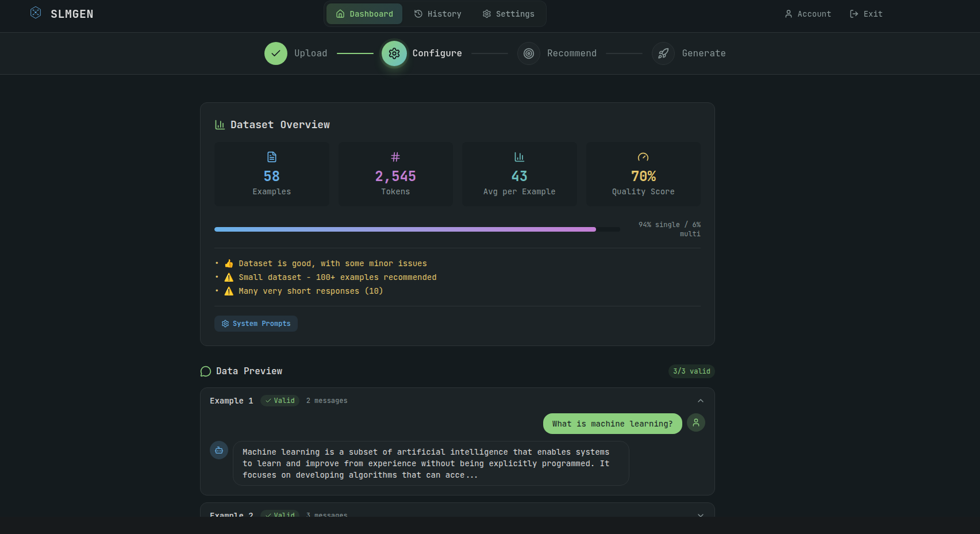Click the Configure step gear icon

pos(394,53)
